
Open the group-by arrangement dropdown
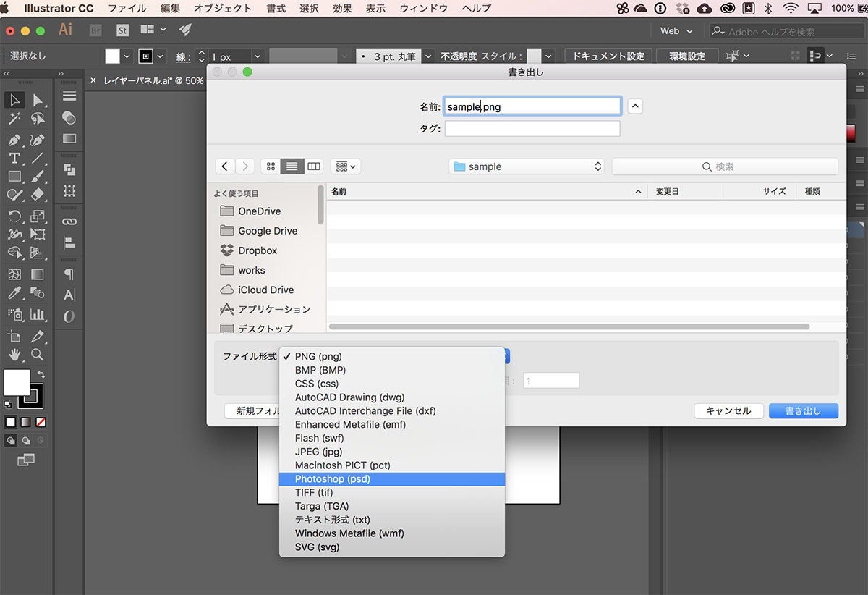[346, 166]
